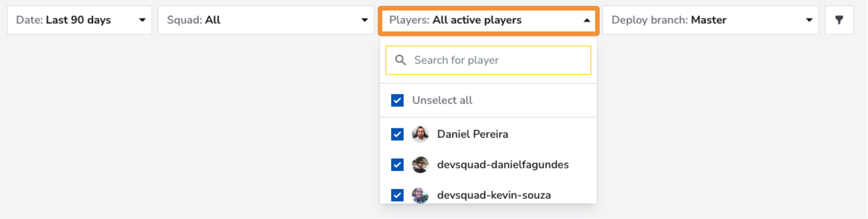Select Daniel Pereira name in list
Screen dimensions: 868x219
[x=472, y=134]
